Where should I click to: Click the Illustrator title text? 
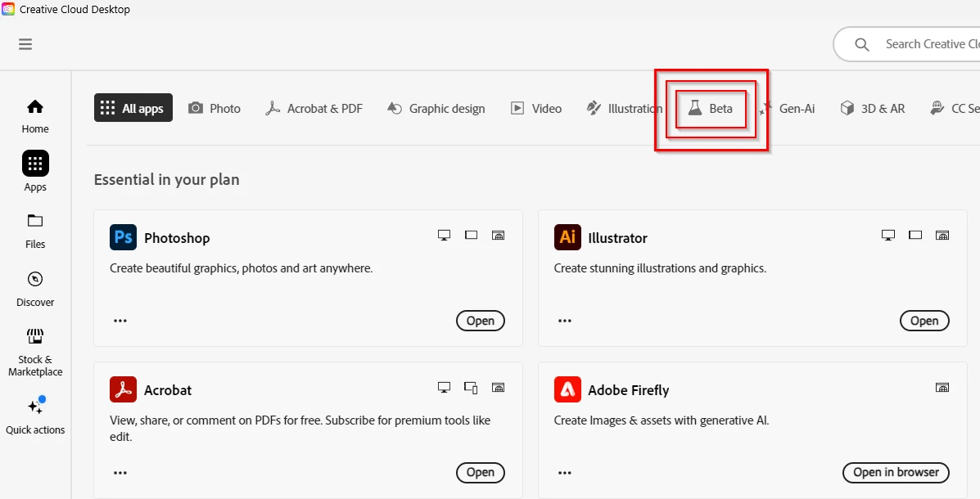point(617,238)
